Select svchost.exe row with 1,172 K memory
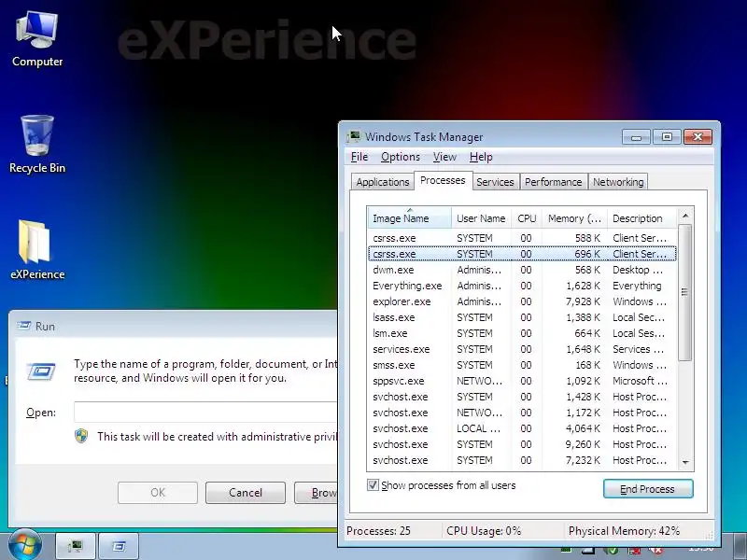This screenshot has width=747, height=560. coord(522,413)
